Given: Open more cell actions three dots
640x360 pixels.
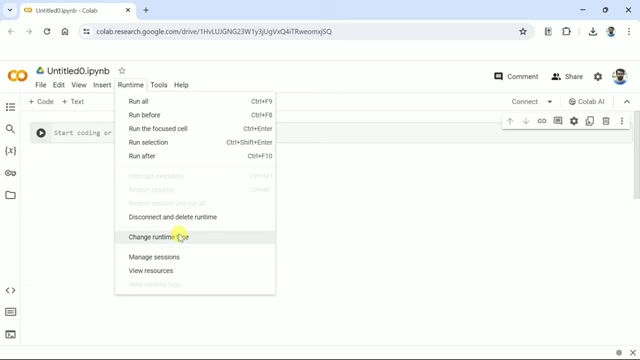Looking at the screenshot, I should [x=622, y=121].
